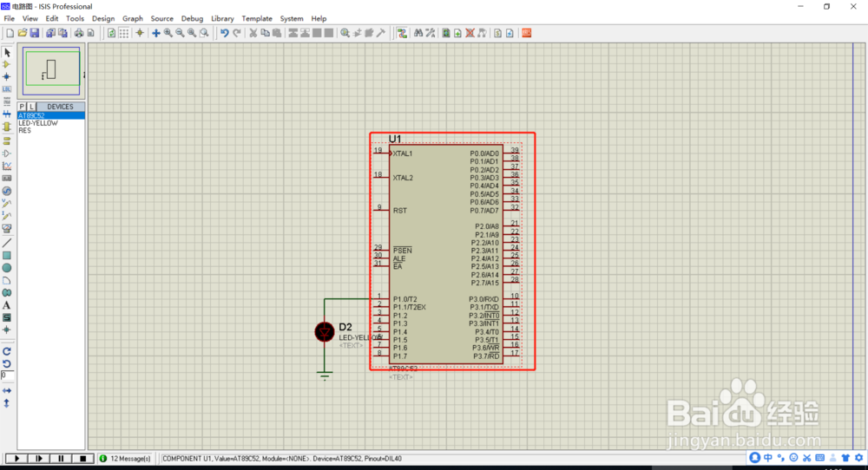The height and width of the screenshot is (470, 868).
Task: Zoom to view the entire sheet
Action: coord(192,33)
